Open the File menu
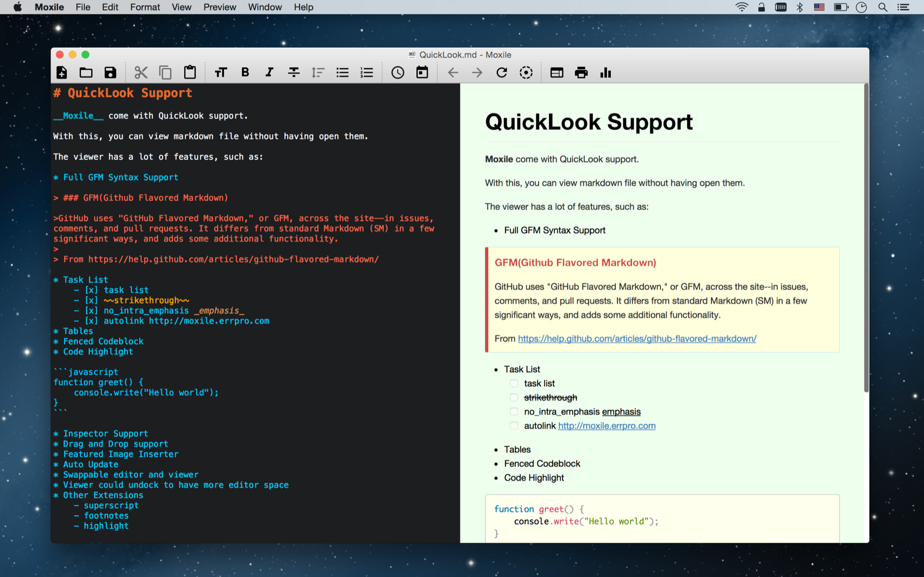The width and height of the screenshot is (924, 577). pyautogui.click(x=83, y=7)
